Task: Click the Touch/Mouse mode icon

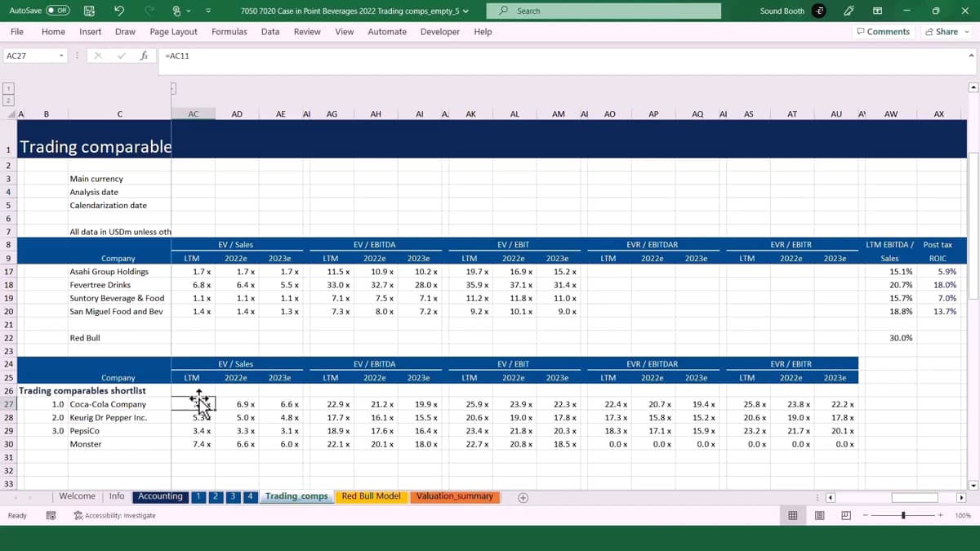Action: click(x=176, y=11)
